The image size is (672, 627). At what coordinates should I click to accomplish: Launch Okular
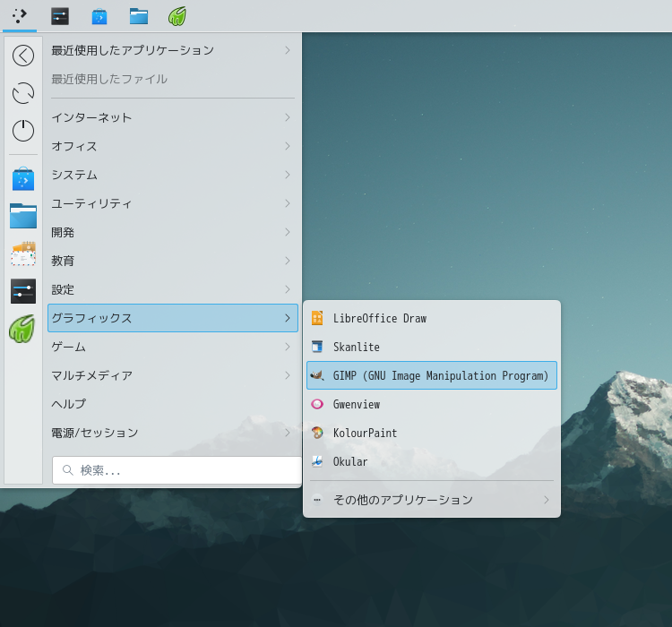[x=432, y=461]
